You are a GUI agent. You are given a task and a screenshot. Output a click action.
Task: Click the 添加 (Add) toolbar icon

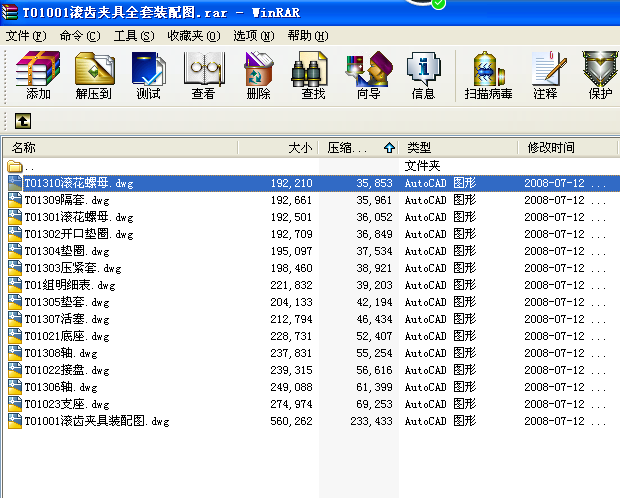tap(38, 75)
